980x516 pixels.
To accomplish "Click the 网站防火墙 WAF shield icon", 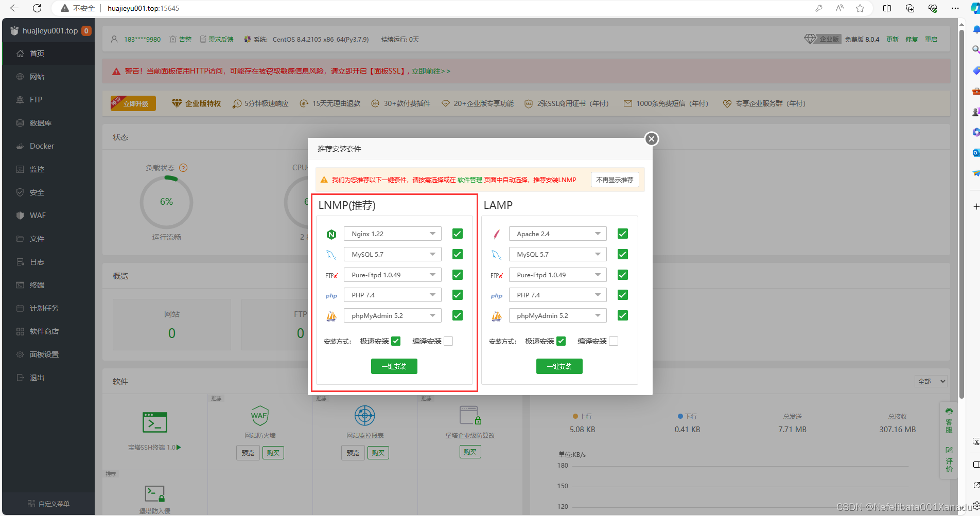I will point(259,416).
